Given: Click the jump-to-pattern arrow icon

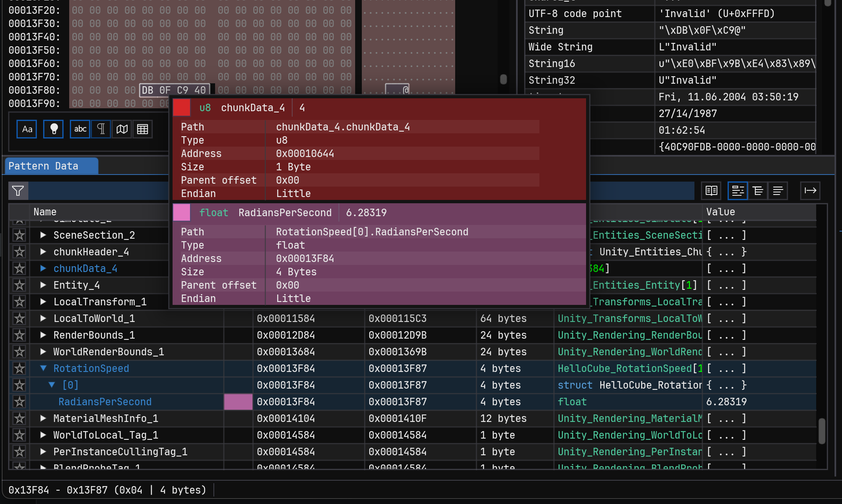Looking at the screenshot, I should tap(810, 191).
